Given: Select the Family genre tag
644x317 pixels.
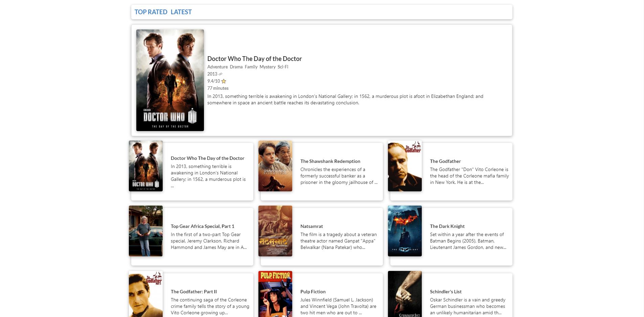Looking at the screenshot, I should click(251, 67).
